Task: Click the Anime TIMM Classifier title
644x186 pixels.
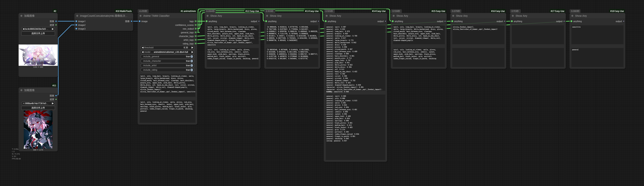Action: 156,16
